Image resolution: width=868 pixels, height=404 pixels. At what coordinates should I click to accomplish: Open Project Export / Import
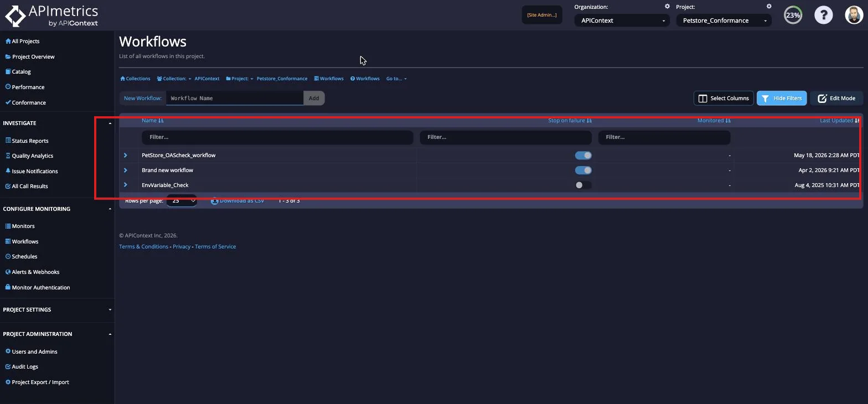pos(37,382)
